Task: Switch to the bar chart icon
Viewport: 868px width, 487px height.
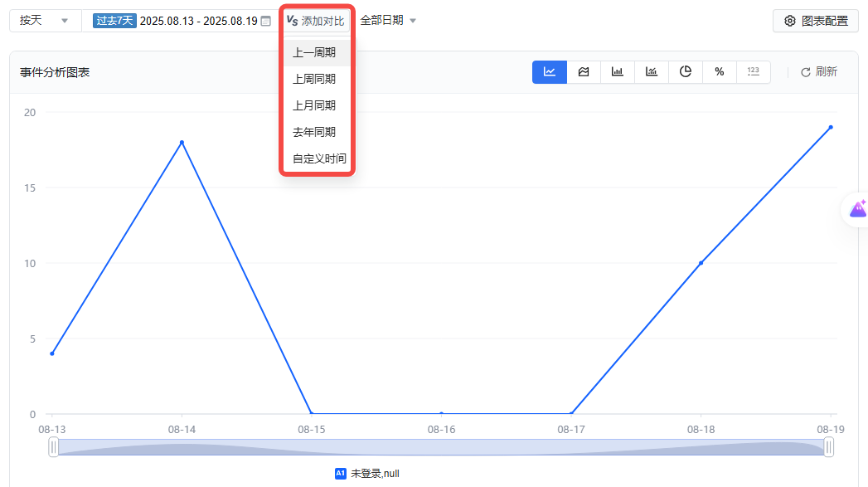Action: [x=618, y=72]
